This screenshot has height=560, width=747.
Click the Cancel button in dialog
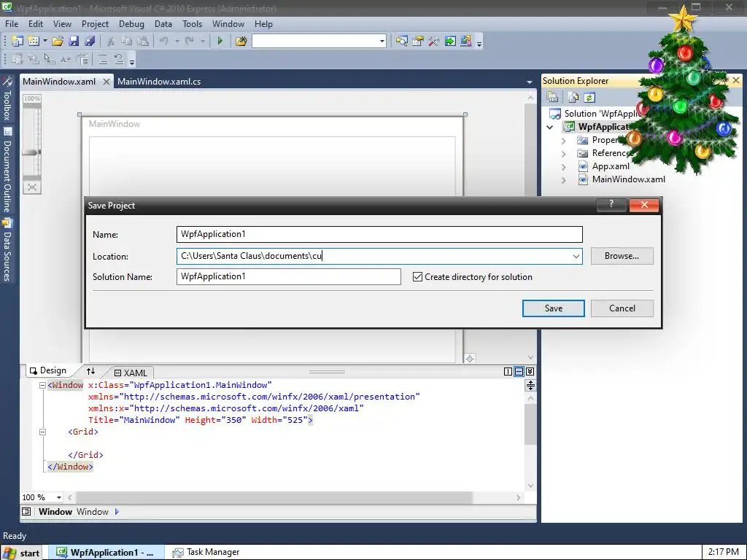[x=622, y=308]
